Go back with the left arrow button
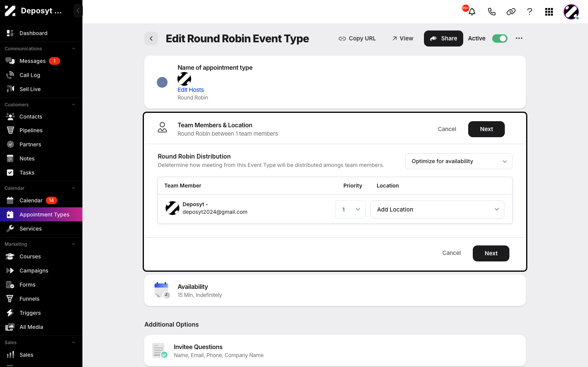This screenshot has height=367, width=588. point(151,38)
